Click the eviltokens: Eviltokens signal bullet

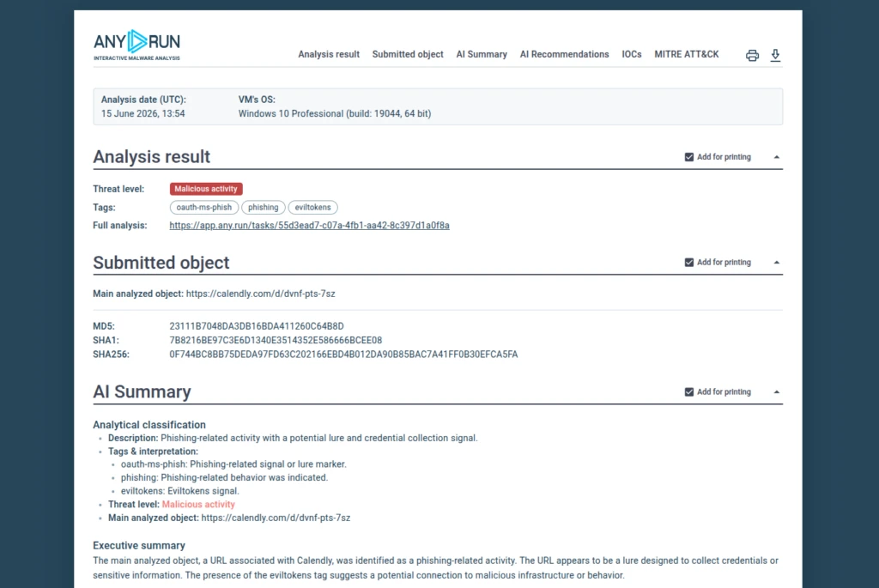180,491
